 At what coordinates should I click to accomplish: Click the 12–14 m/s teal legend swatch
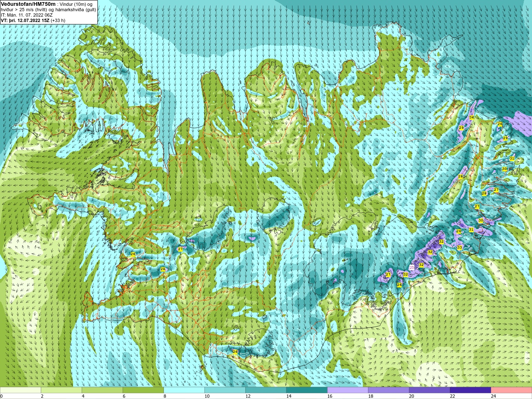click(x=266, y=390)
